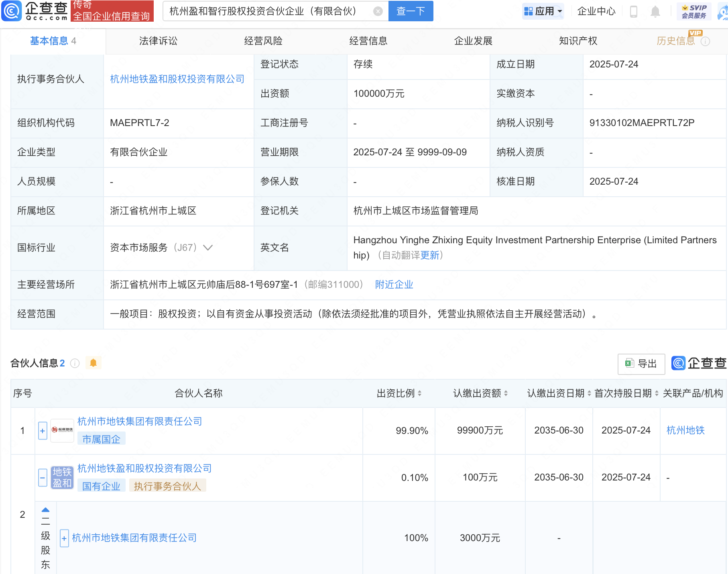728x574 pixels.
Task: Expand second-level shareholder plus toggle
Action: pyautogui.click(x=64, y=538)
